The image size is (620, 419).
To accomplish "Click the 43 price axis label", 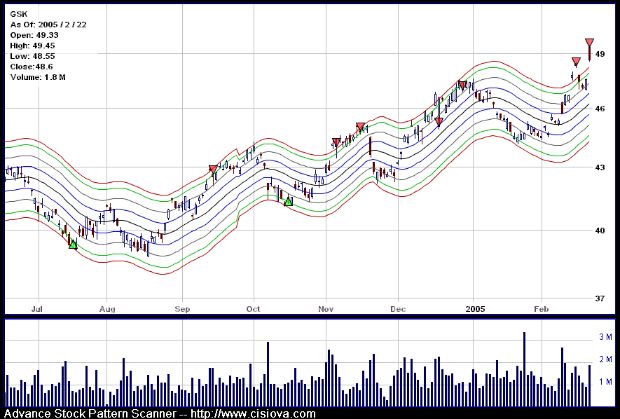I will tap(600, 167).
